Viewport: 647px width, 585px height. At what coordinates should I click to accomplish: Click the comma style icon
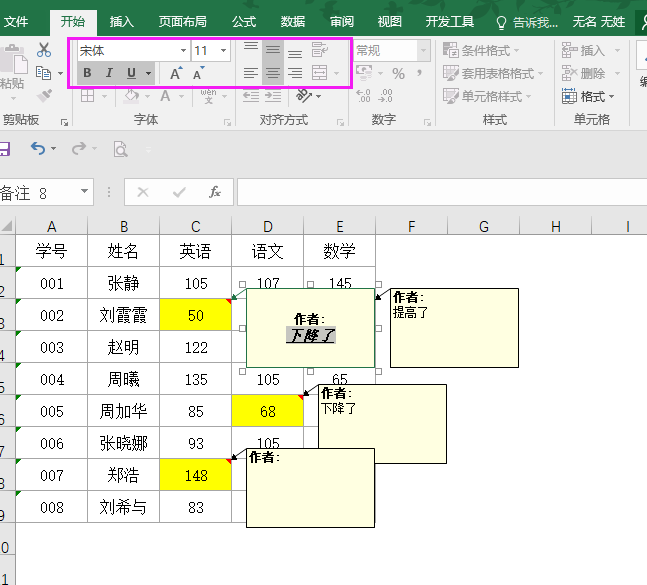(420, 73)
